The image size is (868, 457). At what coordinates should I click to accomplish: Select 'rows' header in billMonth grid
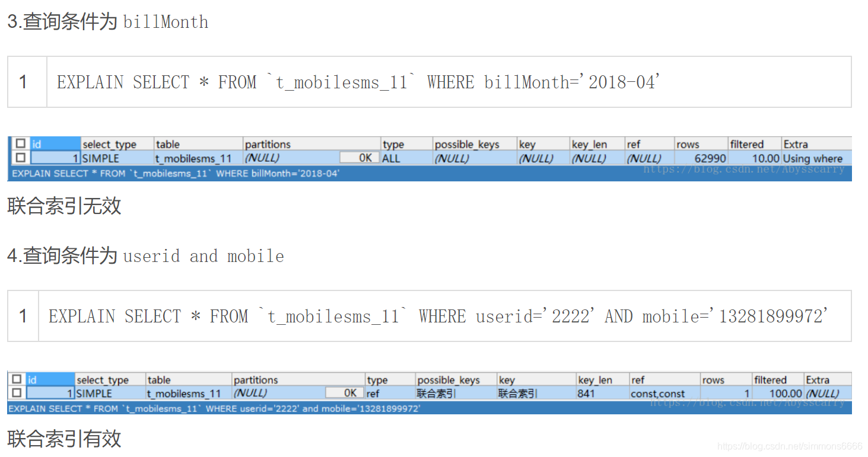click(701, 144)
